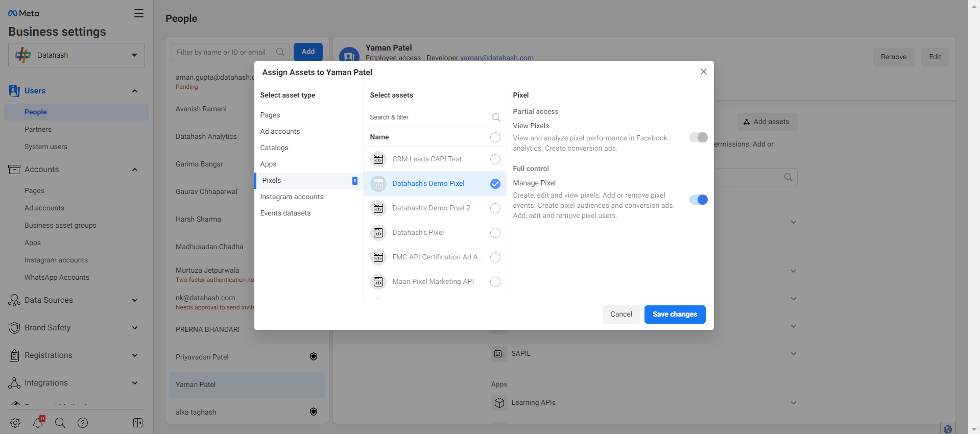Screen dimensions: 980x434
Task: Open the notifications bell icon
Action: (x=38, y=422)
